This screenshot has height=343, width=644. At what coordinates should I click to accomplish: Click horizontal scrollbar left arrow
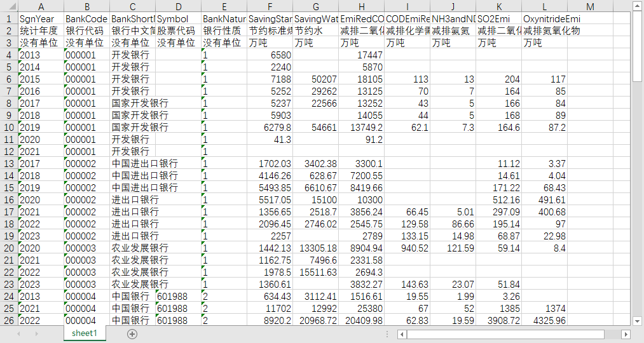(402, 334)
